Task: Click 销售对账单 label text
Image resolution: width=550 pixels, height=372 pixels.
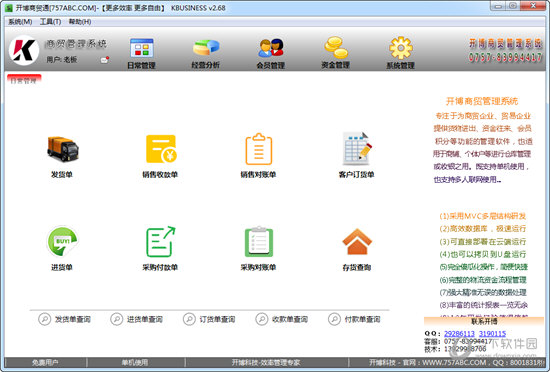Action: [x=259, y=175]
